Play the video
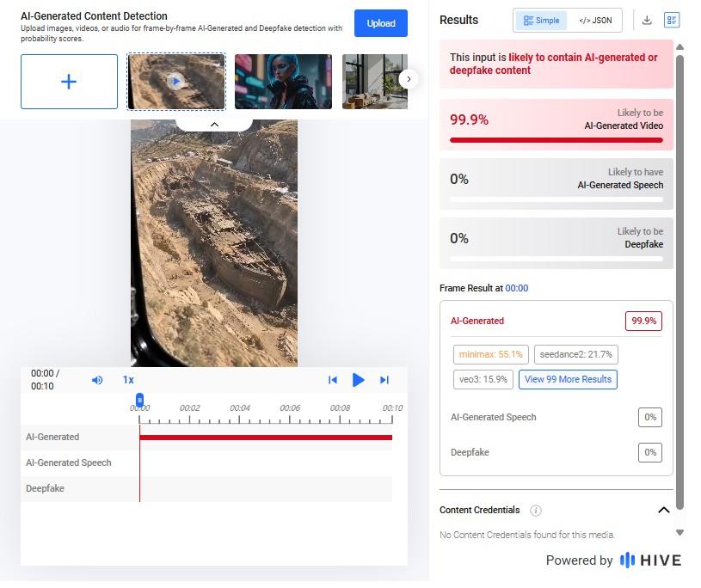This screenshot has width=701, height=588. coord(358,380)
